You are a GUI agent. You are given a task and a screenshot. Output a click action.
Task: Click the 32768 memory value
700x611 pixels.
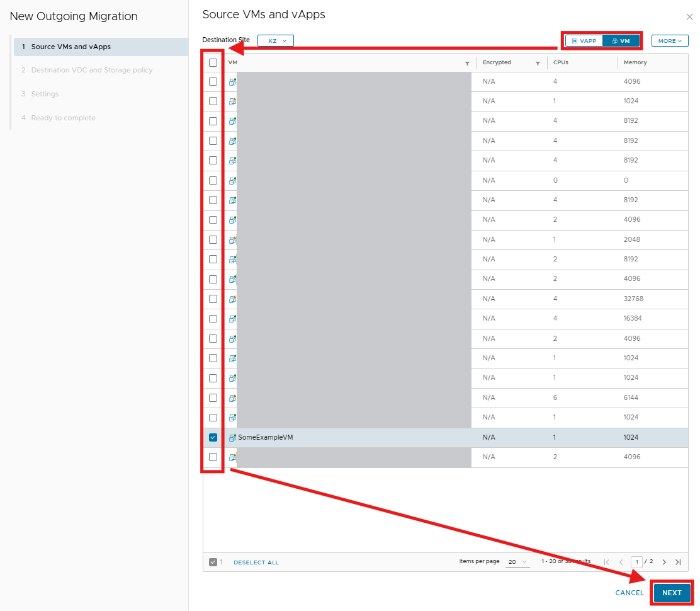633,299
